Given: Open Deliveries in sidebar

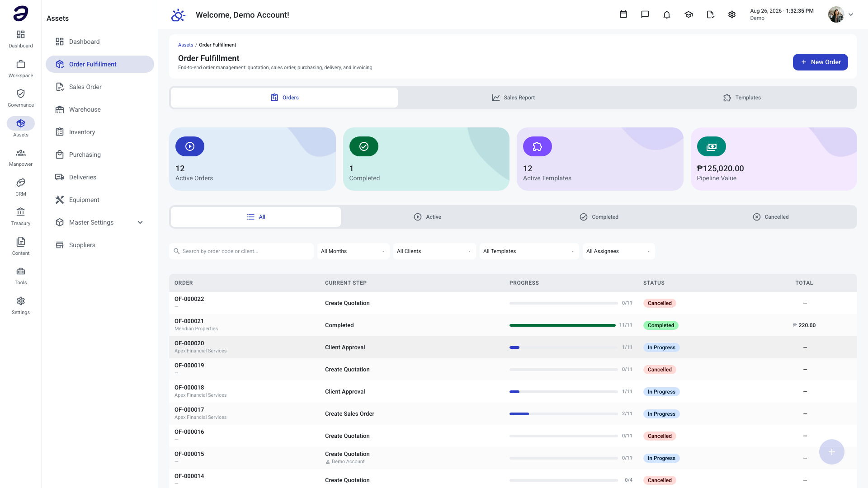Looking at the screenshot, I should [x=100, y=177].
